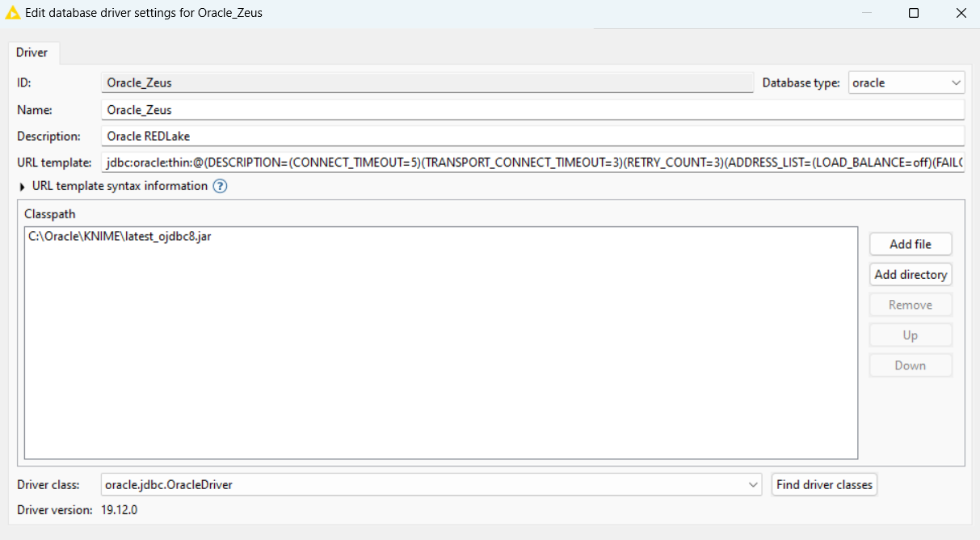Open the Driver class combo box

coord(431,485)
